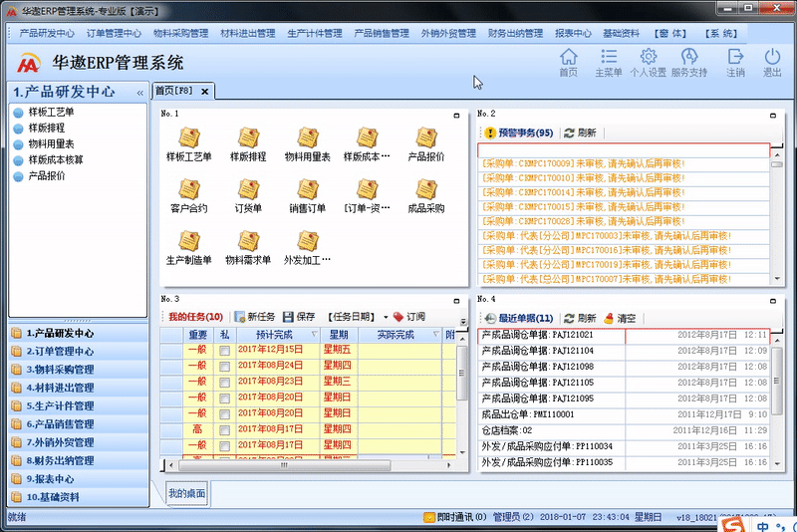
Task: Collapse the 产品研发中心 sidebar panel
Action: point(139,93)
